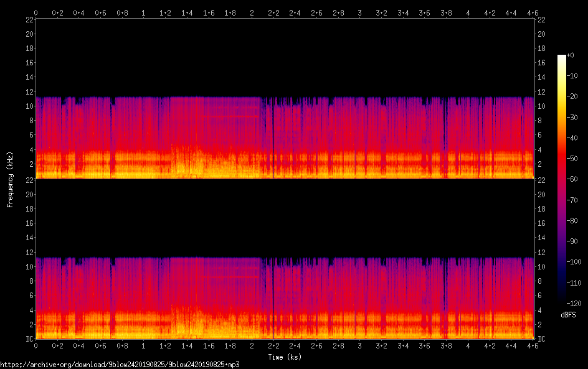The width and height of the screenshot is (588, 369).
Task: Click the '-100' color scale label
Action: (574, 262)
